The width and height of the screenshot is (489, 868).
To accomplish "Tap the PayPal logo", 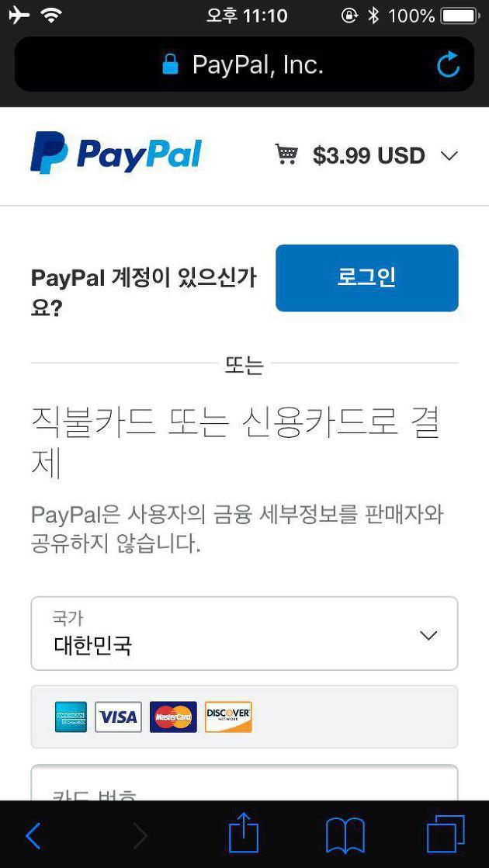I will 116,153.
